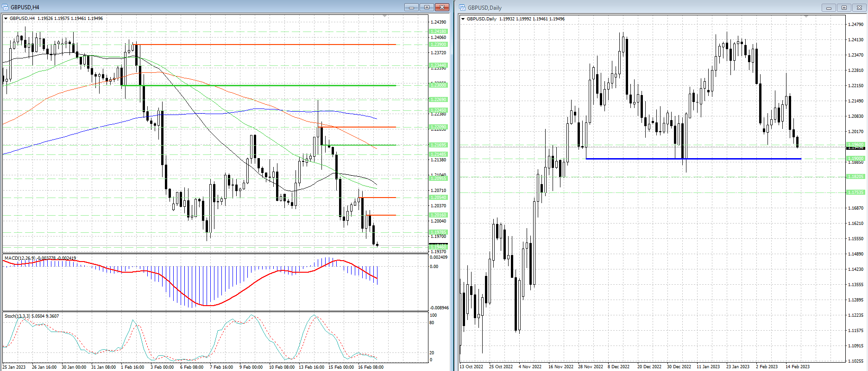Click the 1.24390 price on H4 scale
Image resolution: width=868 pixels, height=371 pixels.
(439, 22)
